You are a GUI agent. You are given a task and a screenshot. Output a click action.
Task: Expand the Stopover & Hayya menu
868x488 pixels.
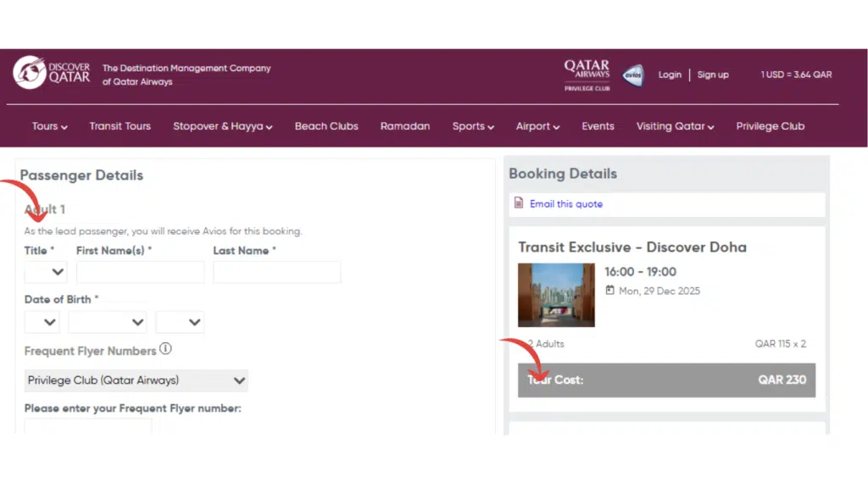pos(222,126)
